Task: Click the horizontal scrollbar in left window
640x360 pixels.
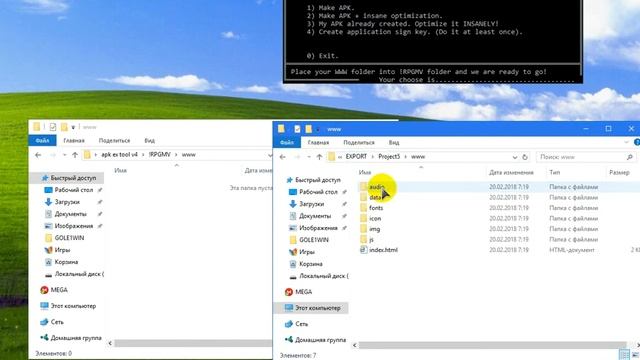Action: click(193, 343)
